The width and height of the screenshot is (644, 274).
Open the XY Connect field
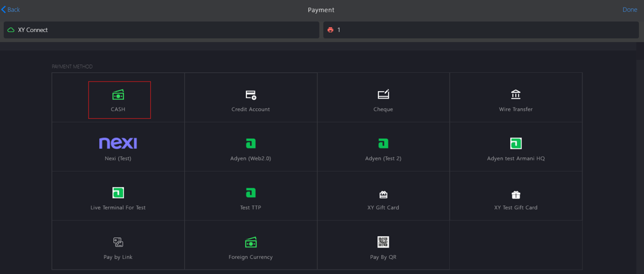(x=162, y=30)
